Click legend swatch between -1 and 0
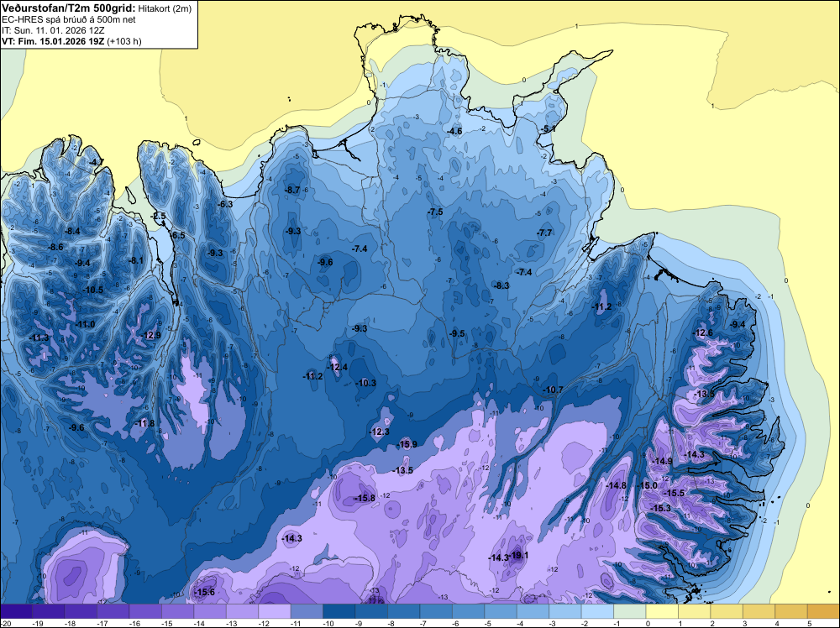Viewport: 840px width, 628px height. tap(629, 611)
